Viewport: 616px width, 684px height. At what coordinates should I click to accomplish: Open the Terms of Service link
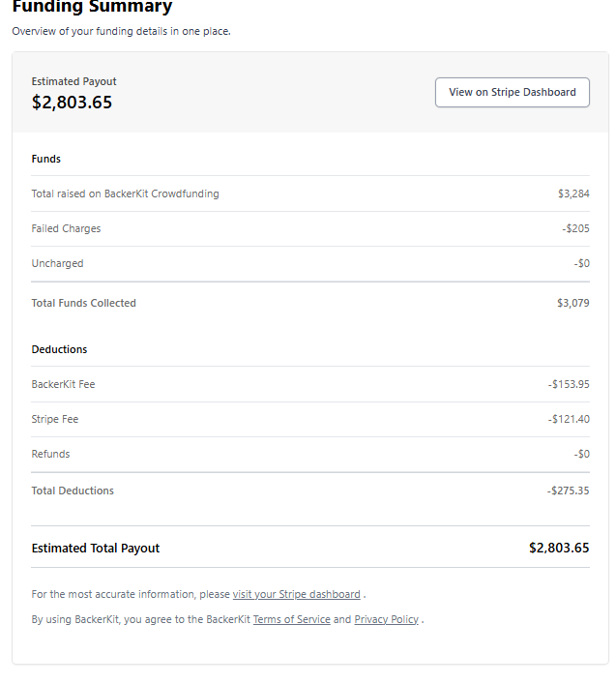point(291,619)
